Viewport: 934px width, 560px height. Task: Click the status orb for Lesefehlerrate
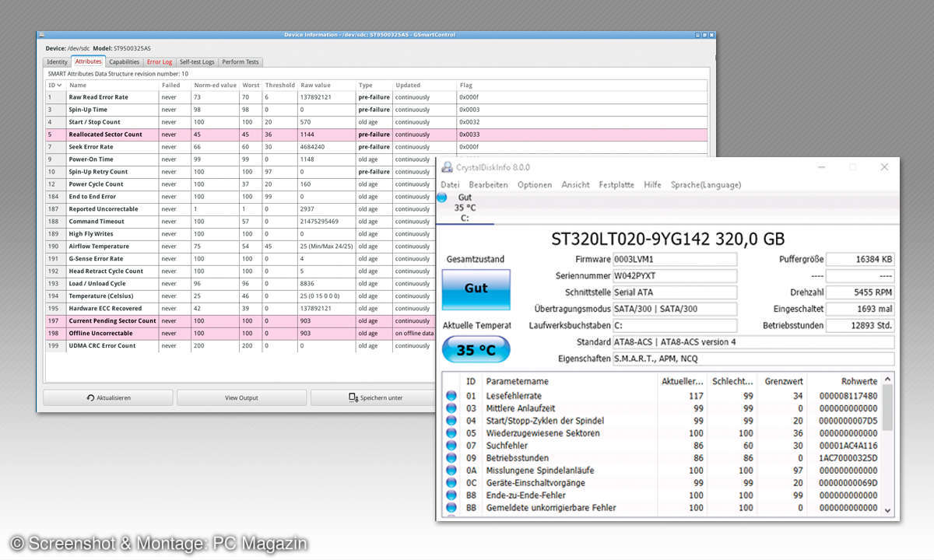[451, 396]
